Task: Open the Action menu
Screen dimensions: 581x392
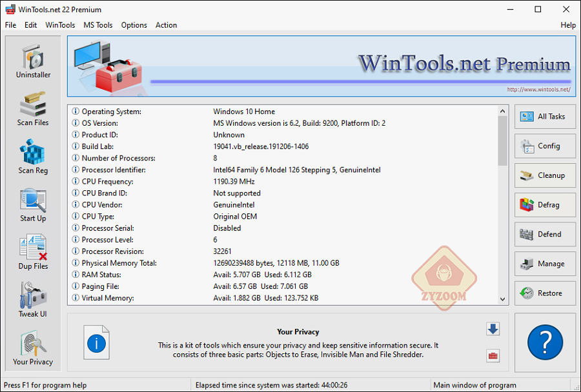Action: (166, 24)
